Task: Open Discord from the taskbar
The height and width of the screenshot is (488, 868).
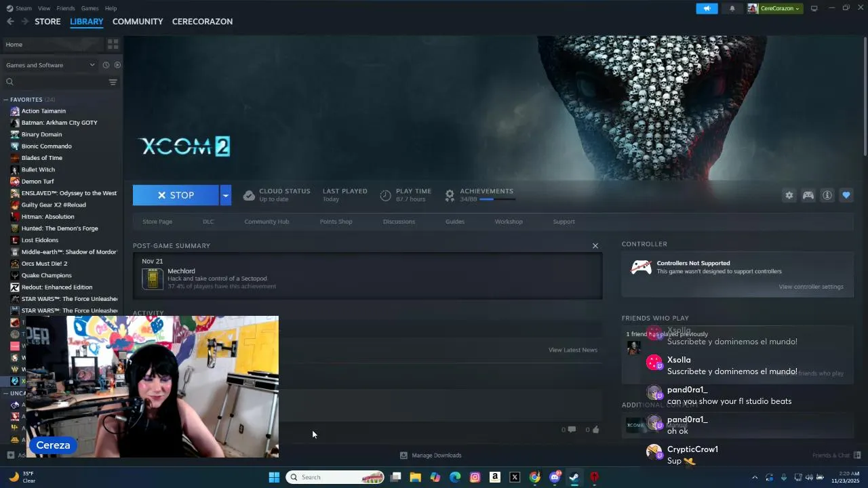Action: pyautogui.click(x=555, y=477)
